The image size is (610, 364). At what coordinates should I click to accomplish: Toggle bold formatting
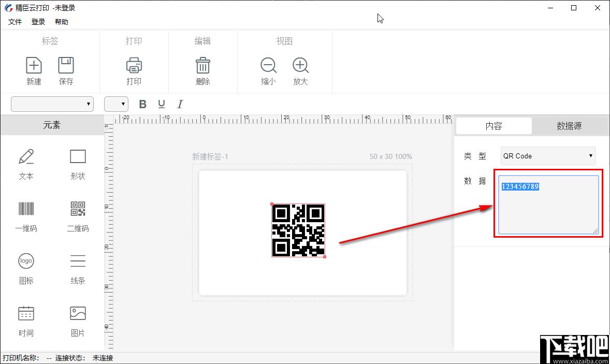tap(143, 104)
